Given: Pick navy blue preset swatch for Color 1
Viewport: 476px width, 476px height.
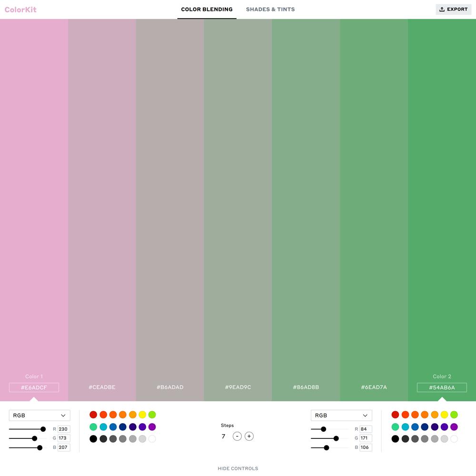Looking at the screenshot, I should click(x=123, y=427).
